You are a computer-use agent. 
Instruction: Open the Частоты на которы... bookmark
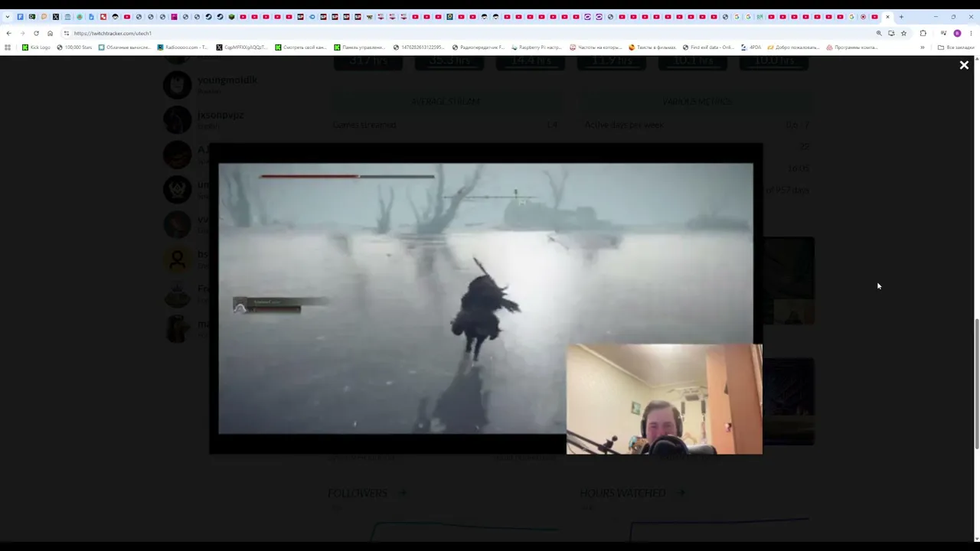(x=596, y=47)
